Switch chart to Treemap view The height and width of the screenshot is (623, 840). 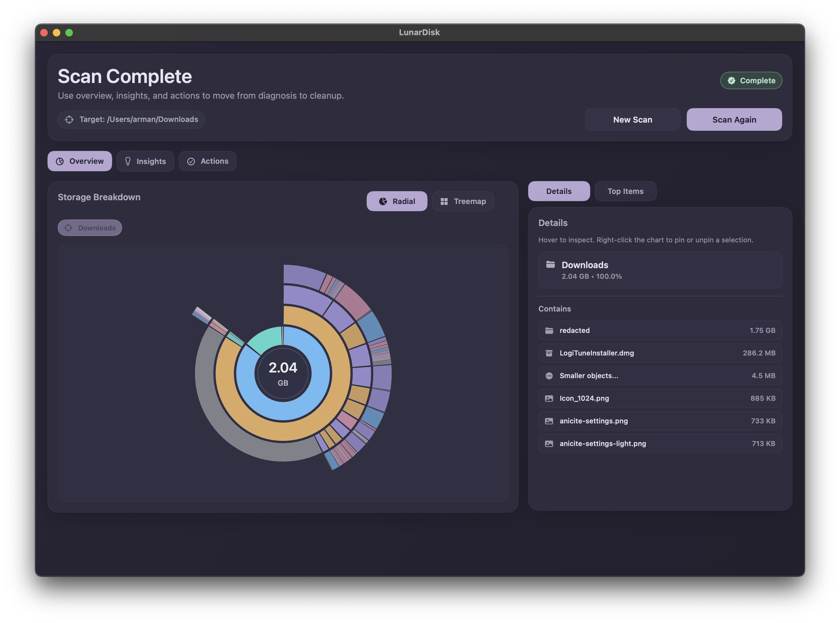click(463, 201)
